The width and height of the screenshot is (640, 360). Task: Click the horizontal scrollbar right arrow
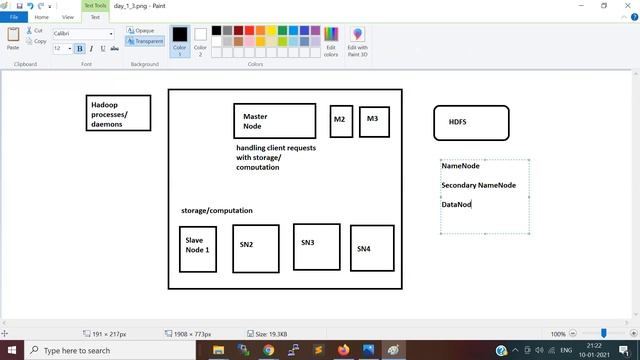[x=627, y=322]
